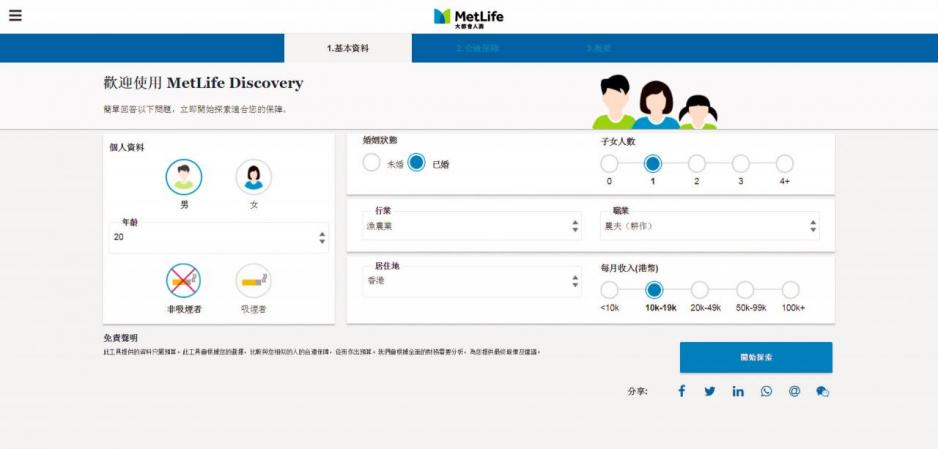Select monthly income 10k-19k
938x449 pixels.
click(654, 290)
